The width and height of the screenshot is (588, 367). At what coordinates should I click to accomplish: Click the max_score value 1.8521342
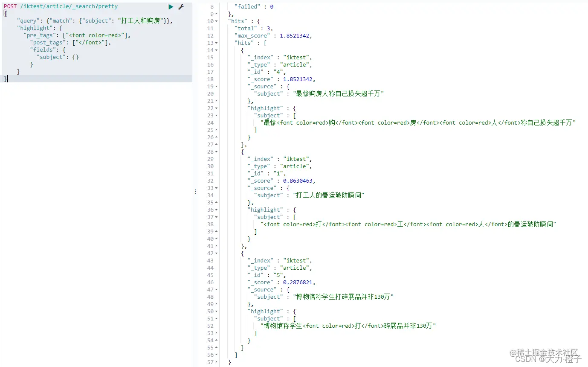point(295,36)
